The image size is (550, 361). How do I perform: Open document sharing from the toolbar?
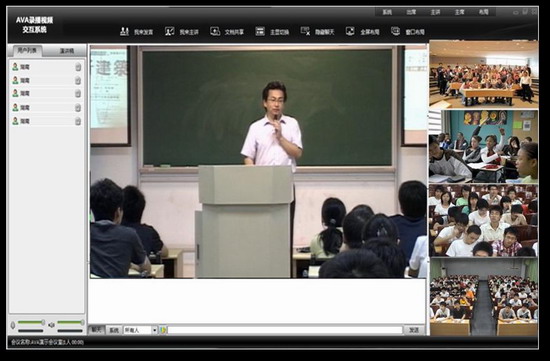point(215,32)
